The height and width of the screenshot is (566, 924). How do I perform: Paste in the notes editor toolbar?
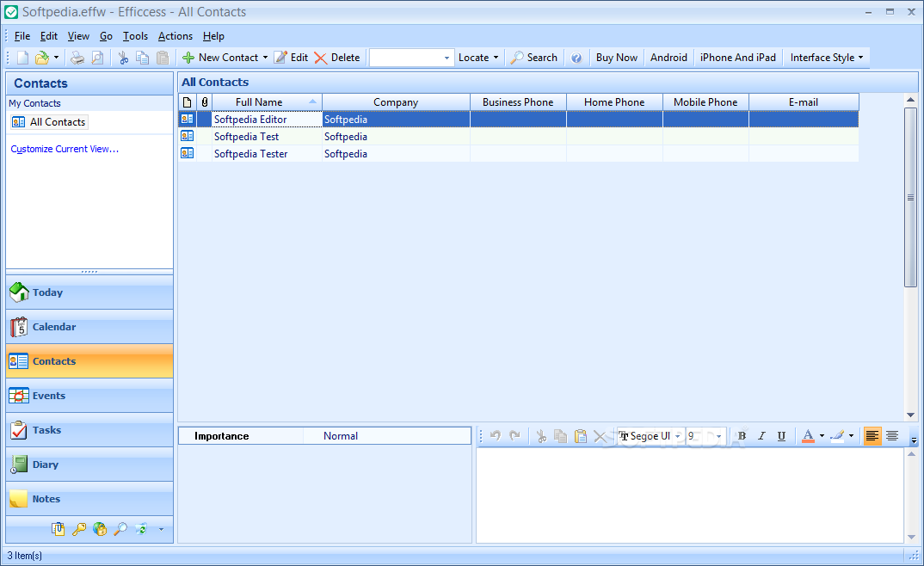[x=581, y=436]
